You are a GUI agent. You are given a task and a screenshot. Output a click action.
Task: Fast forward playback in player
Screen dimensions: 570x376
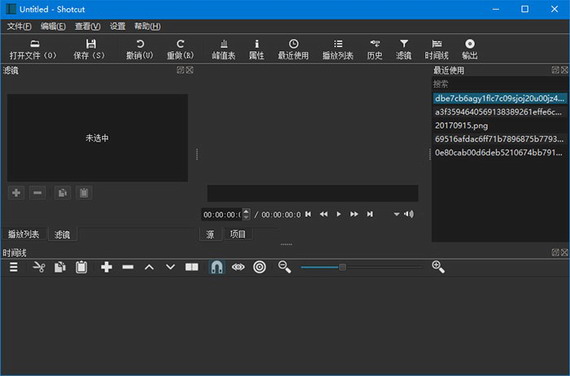[x=354, y=214]
